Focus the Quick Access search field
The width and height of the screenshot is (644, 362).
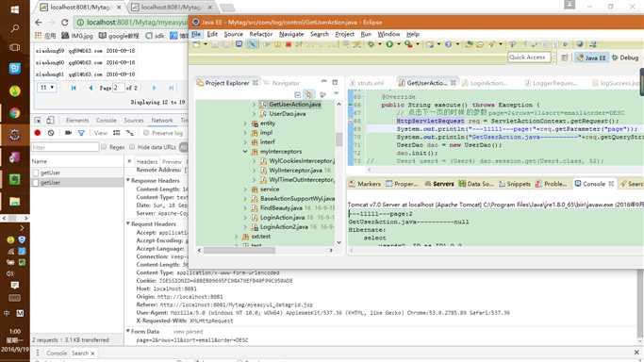click(529, 58)
